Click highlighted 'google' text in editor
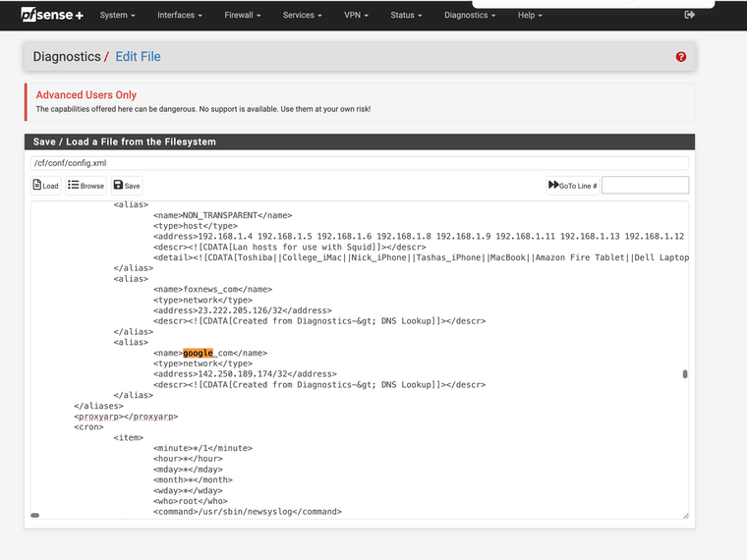The image size is (747, 560). pos(198,353)
